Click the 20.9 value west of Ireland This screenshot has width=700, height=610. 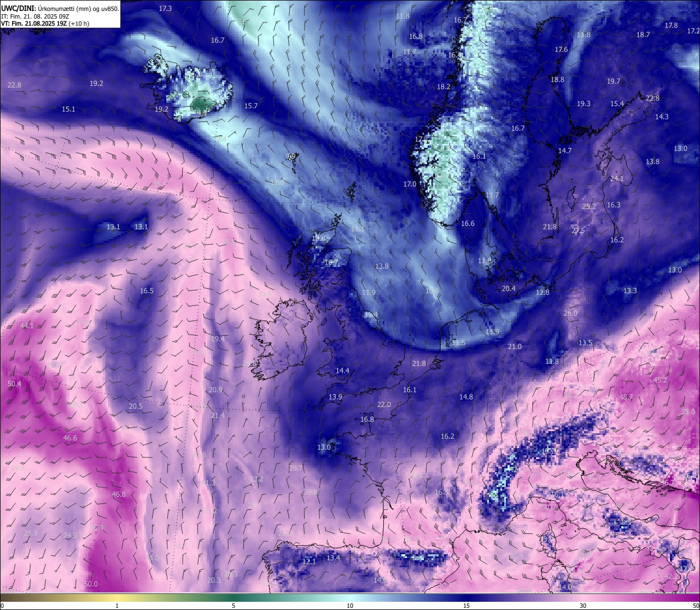pos(215,390)
